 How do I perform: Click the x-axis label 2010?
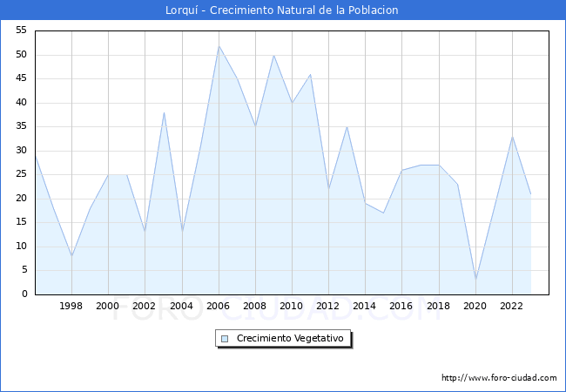tap(292, 306)
